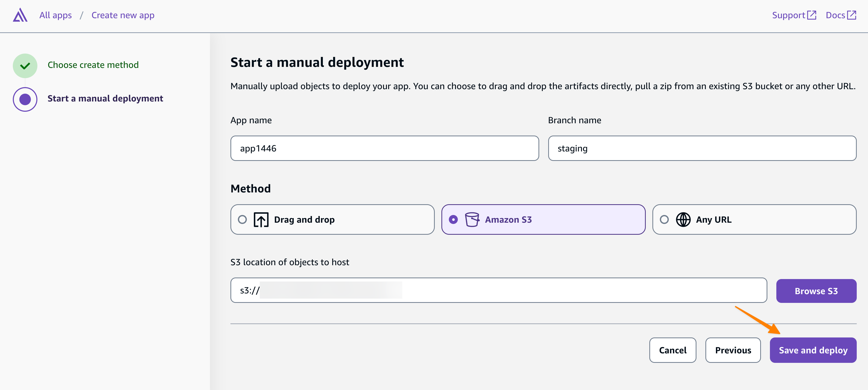Click the Docs external link icon
Image resolution: width=868 pixels, height=390 pixels.
(x=852, y=15)
